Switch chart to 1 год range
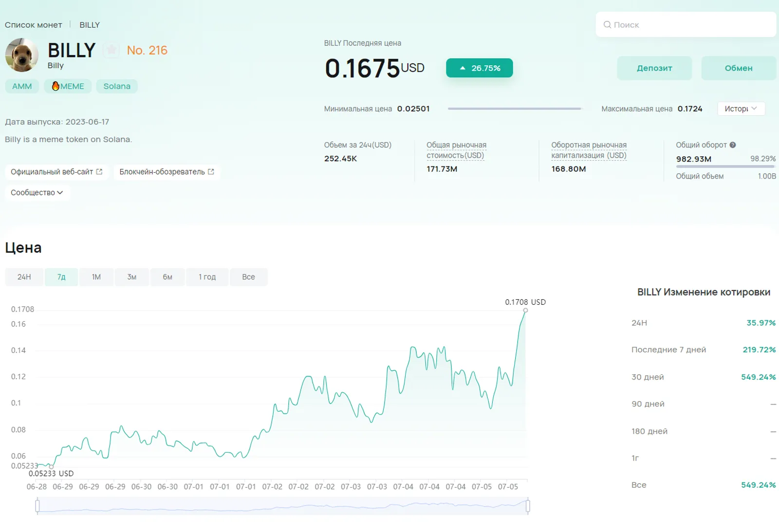 point(207,277)
